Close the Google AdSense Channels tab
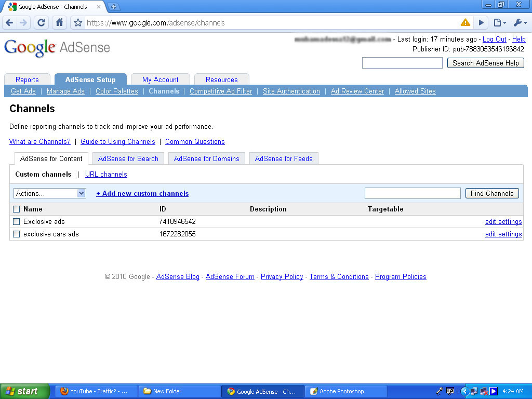This screenshot has height=399, width=532. point(98,6)
